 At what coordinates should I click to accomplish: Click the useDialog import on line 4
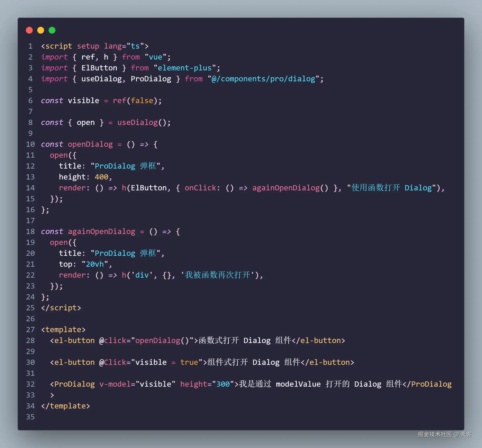click(x=102, y=79)
